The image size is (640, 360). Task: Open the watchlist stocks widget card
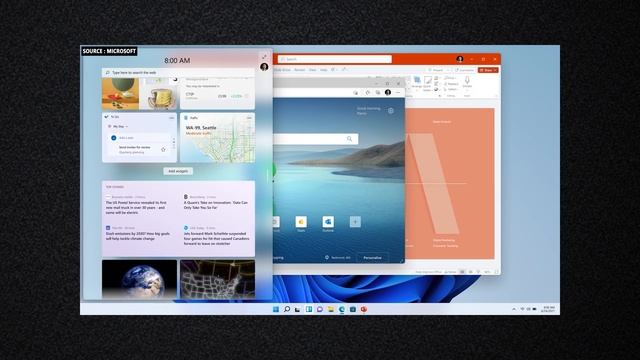218,94
